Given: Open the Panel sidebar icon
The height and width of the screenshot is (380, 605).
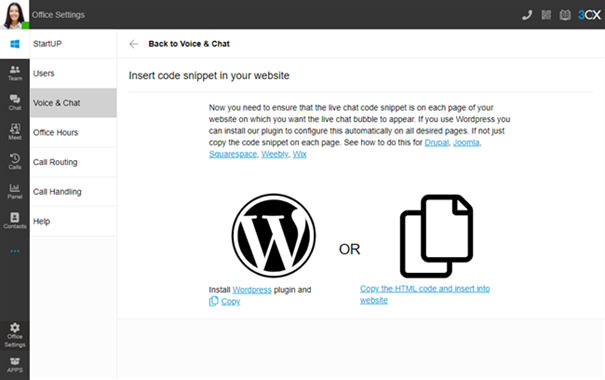Looking at the screenshot, I should coord(15,191).
